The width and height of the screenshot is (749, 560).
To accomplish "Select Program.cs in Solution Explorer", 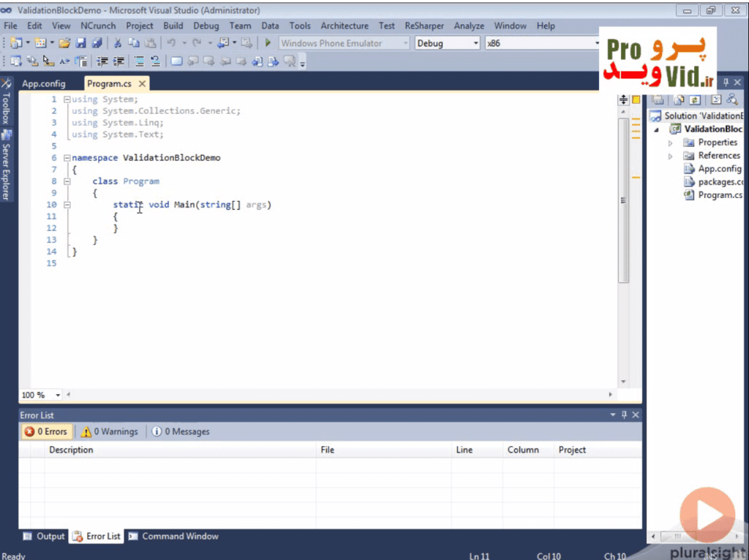I will click(x=719, y=195).
